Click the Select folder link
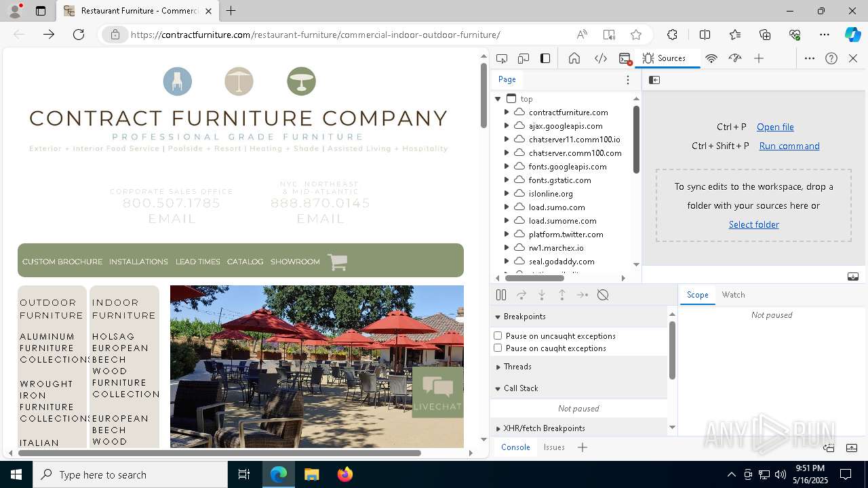Screen dimensions: 868x488 [x=753, y=224]
